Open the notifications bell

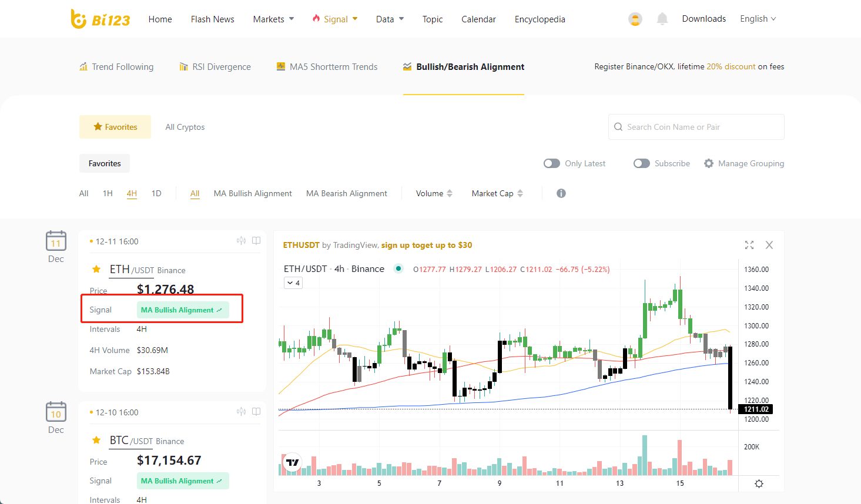click(662, 19)
